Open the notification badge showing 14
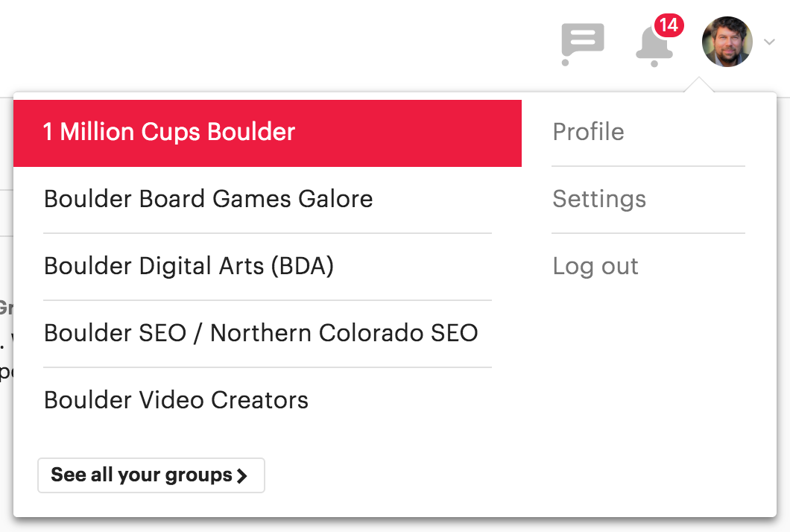Screen dimensions: 790x532 669,24
